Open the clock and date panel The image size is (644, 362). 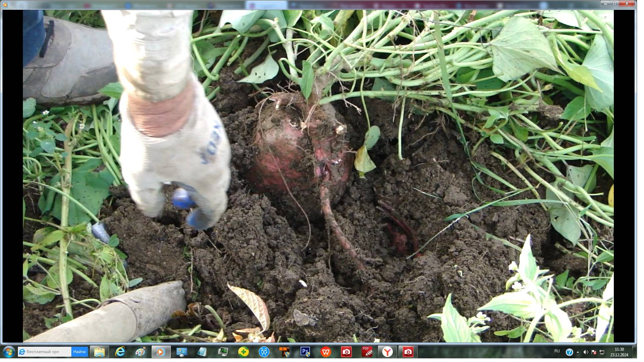[619, 352]
